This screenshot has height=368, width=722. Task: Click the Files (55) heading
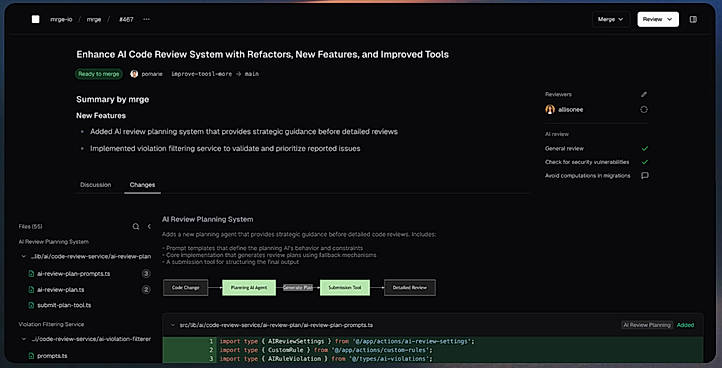(x=30, y=227)
